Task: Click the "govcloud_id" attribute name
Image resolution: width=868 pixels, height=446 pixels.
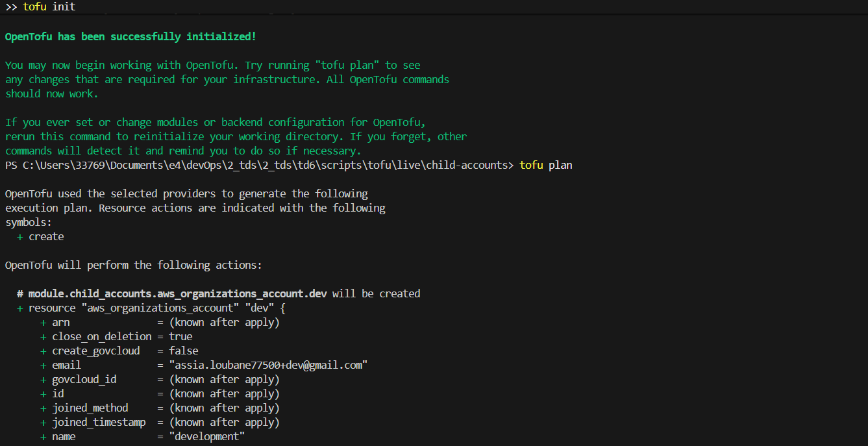Action: pos(84,379)
